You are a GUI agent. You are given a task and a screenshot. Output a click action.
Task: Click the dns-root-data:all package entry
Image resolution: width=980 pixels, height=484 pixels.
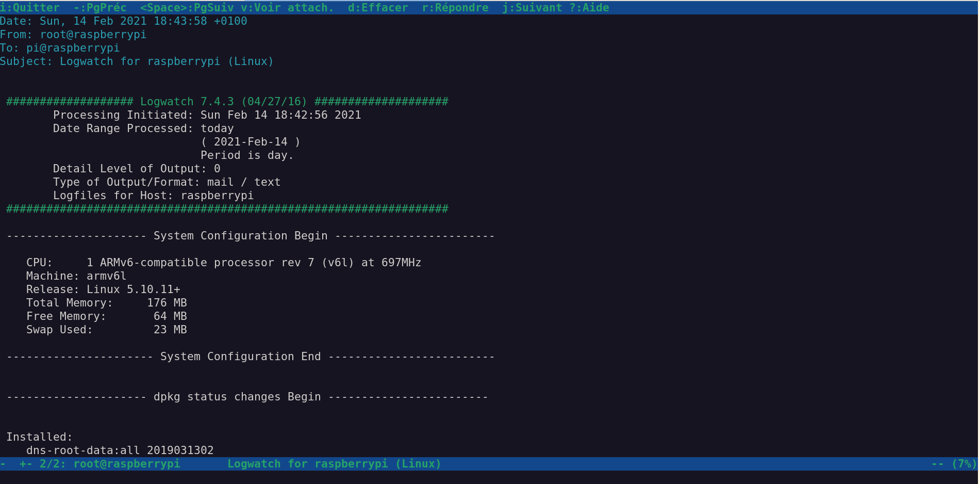pyautogui.click(x=120, y=450)
